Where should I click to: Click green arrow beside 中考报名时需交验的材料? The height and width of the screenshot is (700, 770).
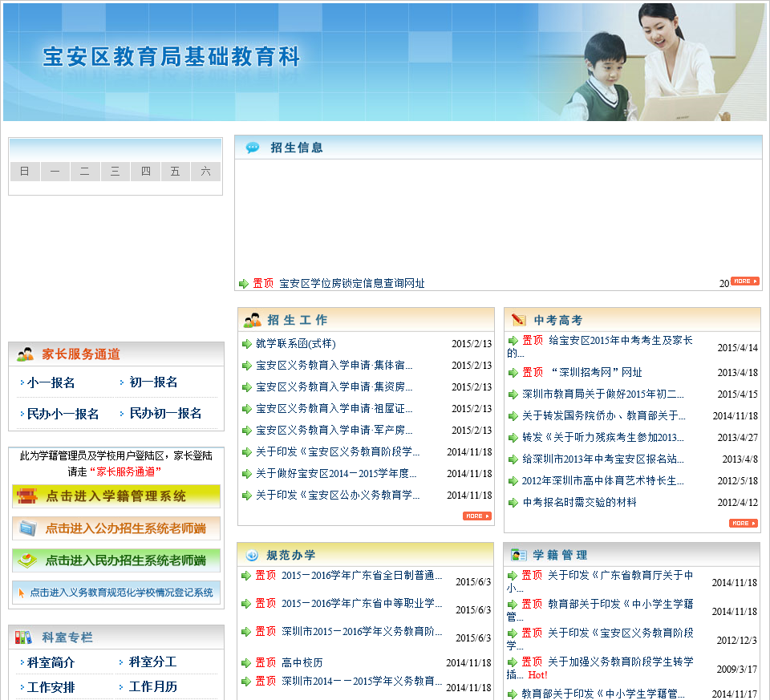click(513, 503)
